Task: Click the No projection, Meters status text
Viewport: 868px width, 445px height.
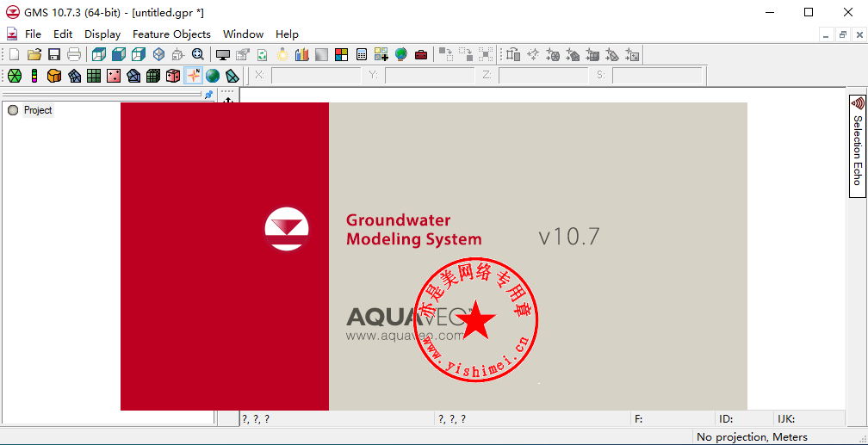Action: click(x=752, y=436)
